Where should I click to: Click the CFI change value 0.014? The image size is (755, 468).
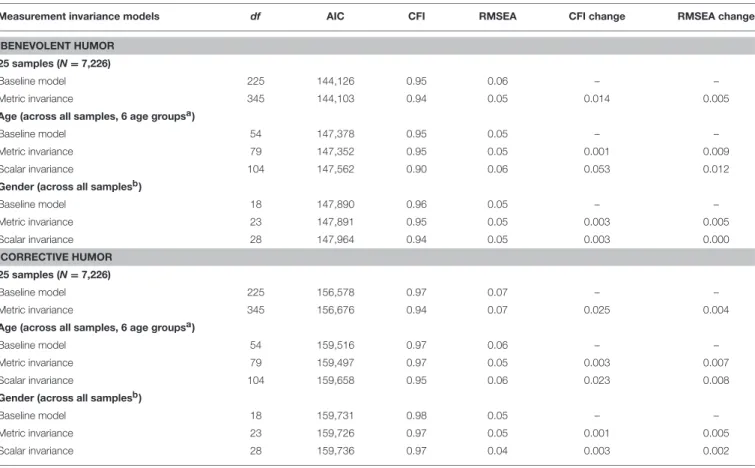click(x=597, y=99)
